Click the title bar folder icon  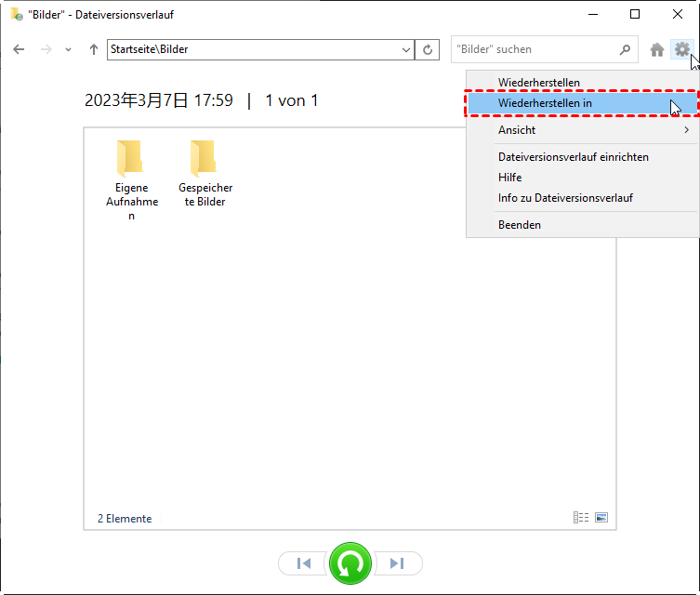[17, 14]
